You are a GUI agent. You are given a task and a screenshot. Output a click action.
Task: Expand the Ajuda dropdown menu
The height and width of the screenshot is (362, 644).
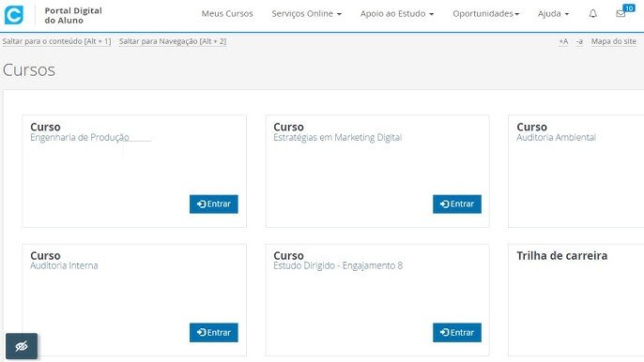point(553,13)
